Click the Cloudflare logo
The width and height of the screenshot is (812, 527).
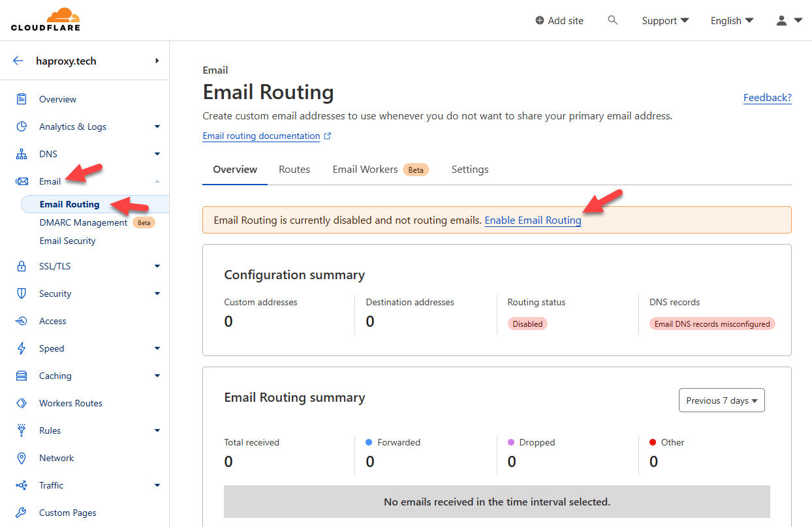46,20
